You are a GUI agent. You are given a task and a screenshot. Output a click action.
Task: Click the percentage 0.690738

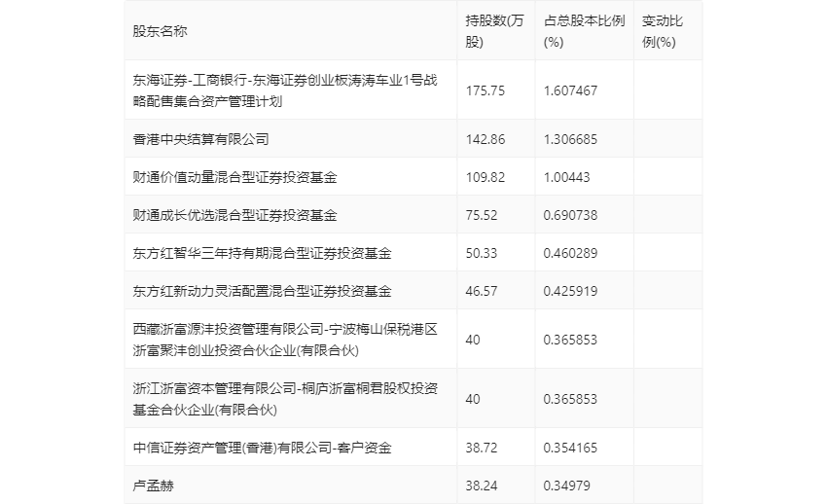click(x=570, y=215)
